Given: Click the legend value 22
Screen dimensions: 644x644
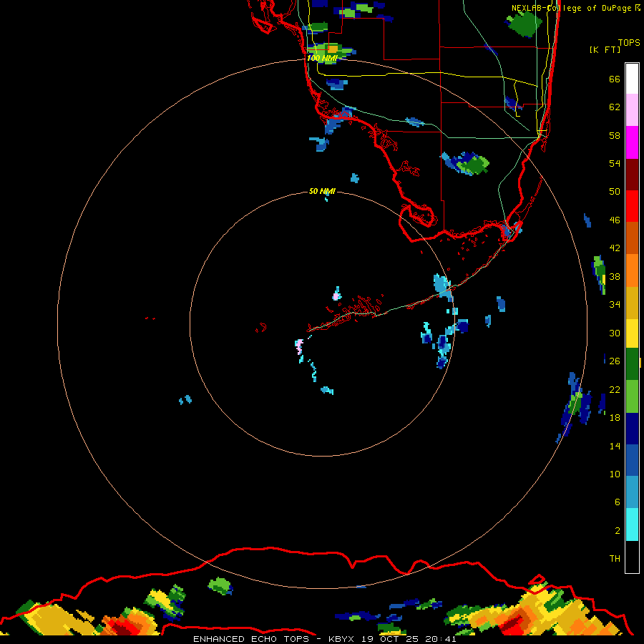Looking at the screenshot, I should [615, 390].
